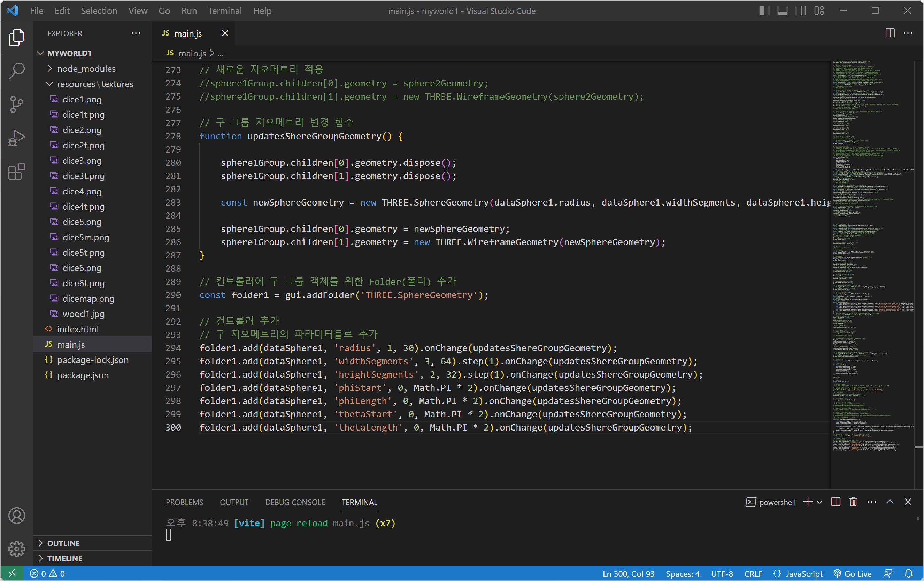Open the Terminal menu
This screenshot has height=581, width=924.
tap(224, 11)
